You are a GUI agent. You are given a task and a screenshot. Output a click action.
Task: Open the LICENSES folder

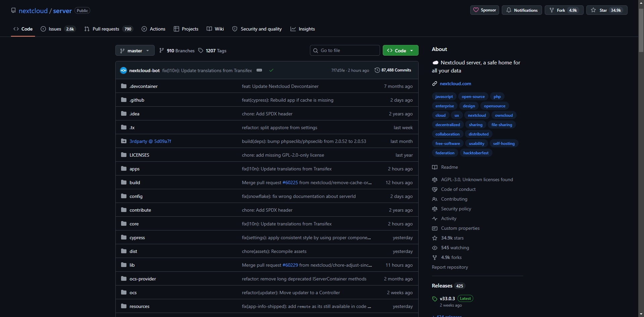click(x=139, y=155)
